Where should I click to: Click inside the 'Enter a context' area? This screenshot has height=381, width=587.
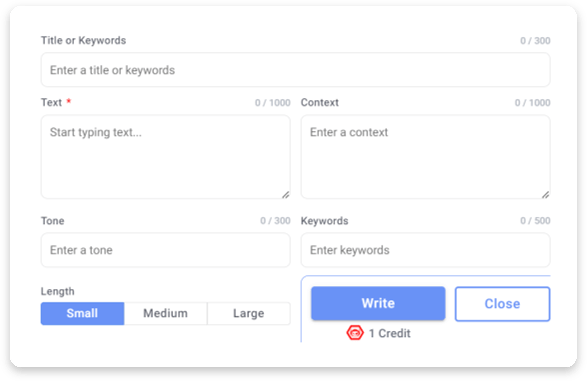click(426, 156)
